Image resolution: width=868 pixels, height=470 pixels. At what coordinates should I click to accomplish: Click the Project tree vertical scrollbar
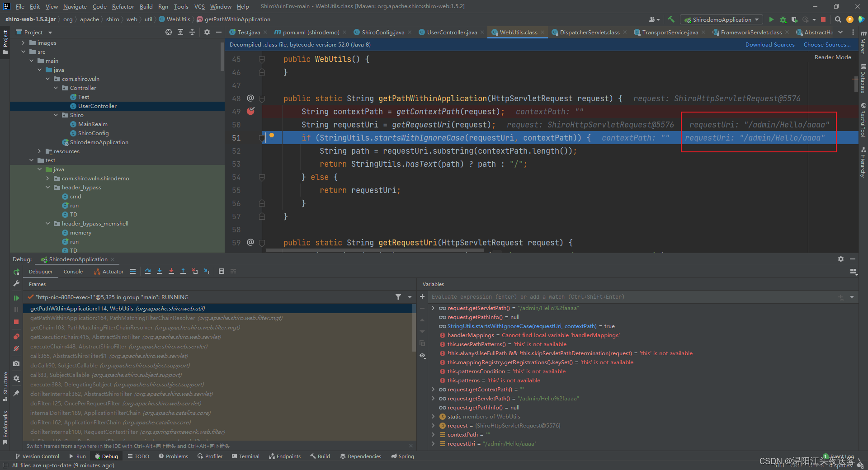(x=222, y=56)
